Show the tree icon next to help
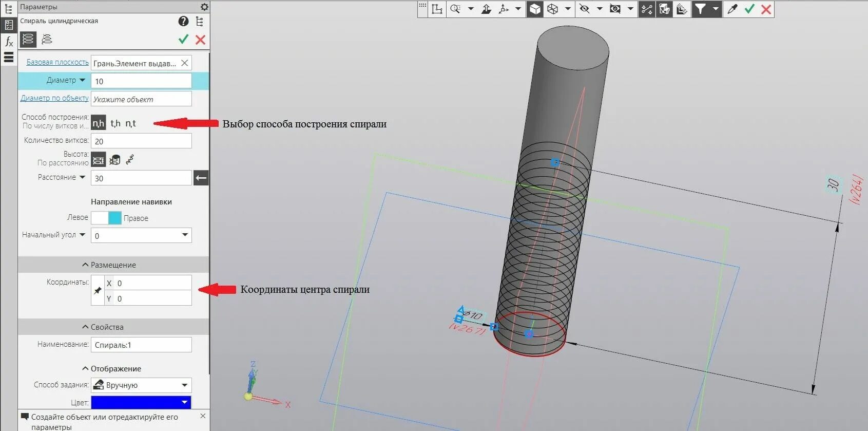868x431 pixels. coord(200,21)
